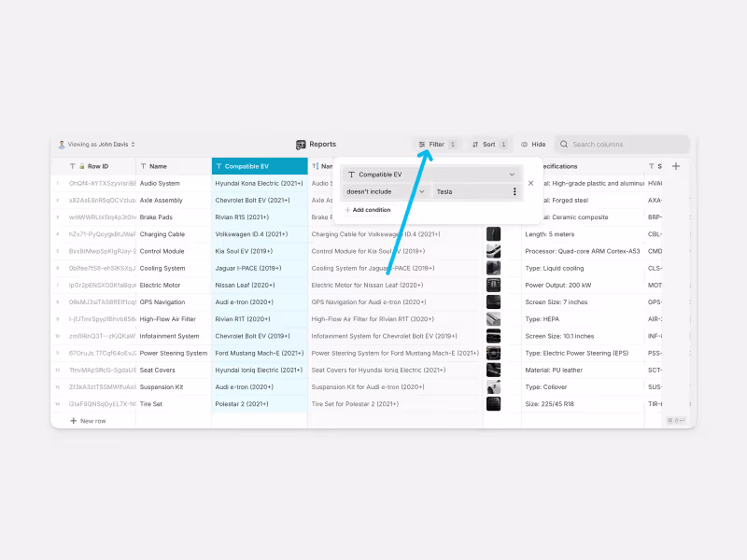The width and height of the screenshot is (747, 560).
Task: Open the Charging Cable row thumbnail
Action: [x=494, y=234]
